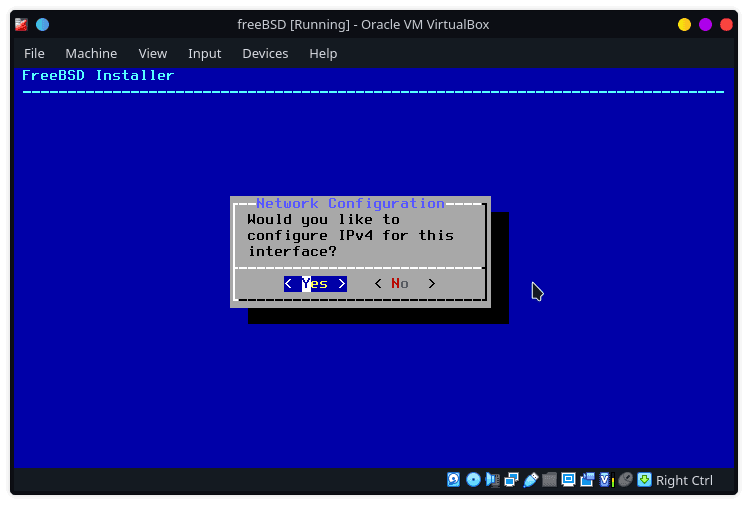The height and width of the screenshot is (505, 748).
Task: Click the mouse integration status icon
Action: click(x=625, y=480)
